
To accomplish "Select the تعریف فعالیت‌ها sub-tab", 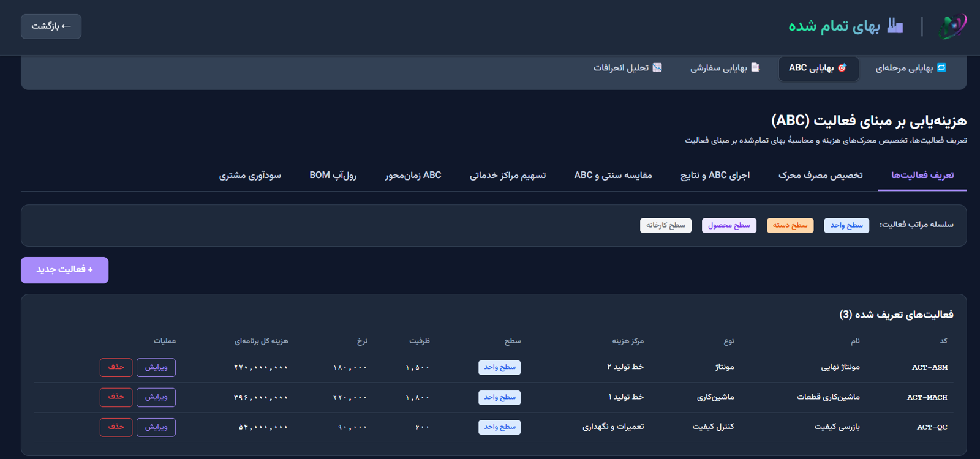I will click(922, 176).
